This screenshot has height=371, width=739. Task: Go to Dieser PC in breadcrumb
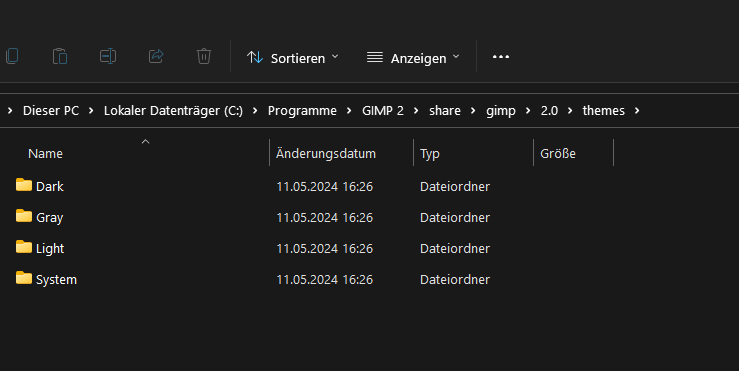click(51, 111)
